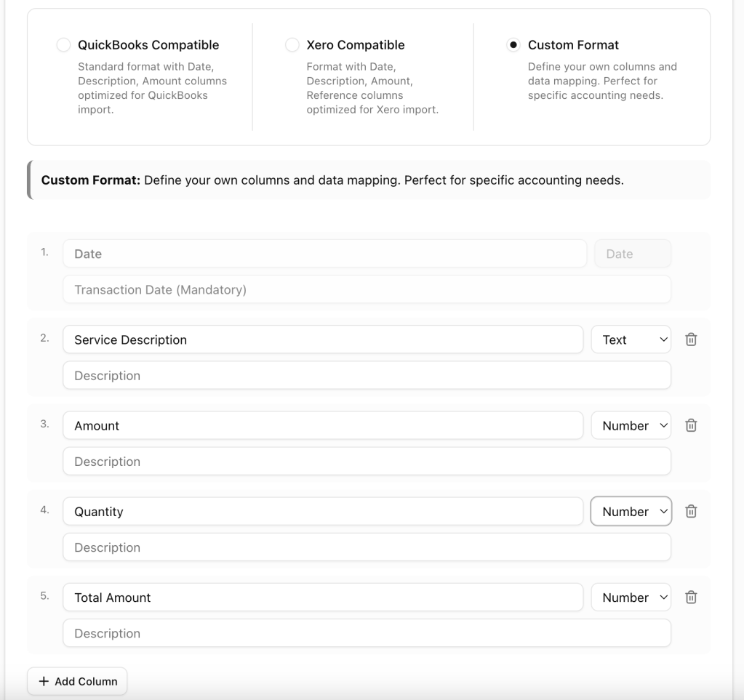Select the QuickBooks Compatible radio option

pyautogui.click(x=63, y=45)
